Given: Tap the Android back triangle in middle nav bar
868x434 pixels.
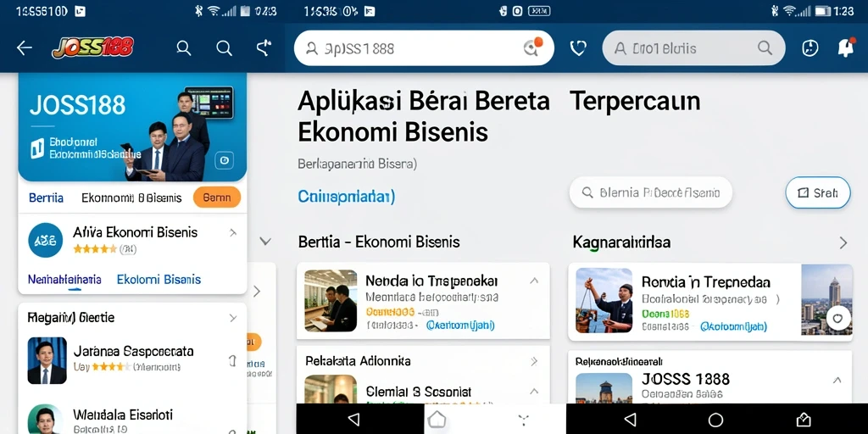Looking at the screenshot, I should [x=353, y=419].
